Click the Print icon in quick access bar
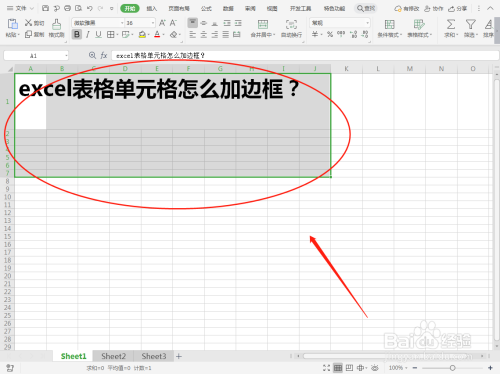This screenshot has width=500, height=374. pos(67,8)
